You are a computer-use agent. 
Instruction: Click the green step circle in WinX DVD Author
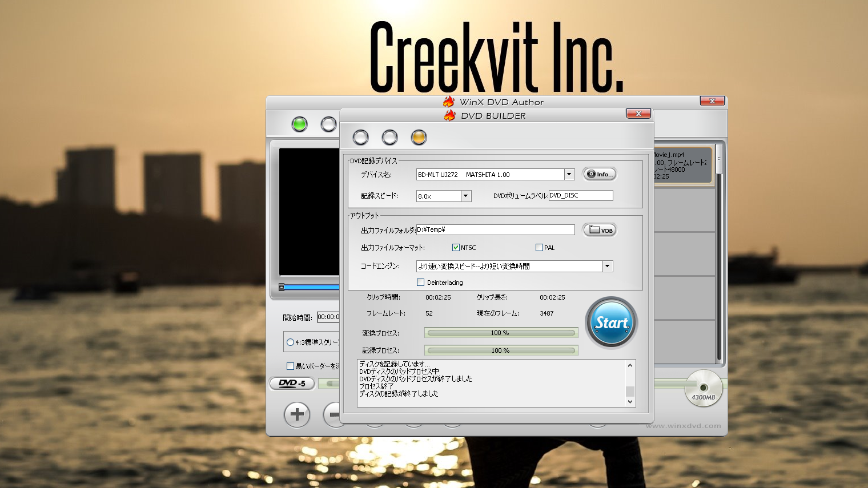coord(299,124)
